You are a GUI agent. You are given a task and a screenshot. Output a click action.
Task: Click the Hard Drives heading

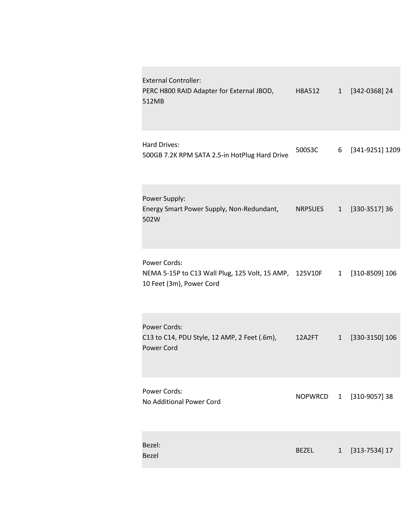point(161,145)
